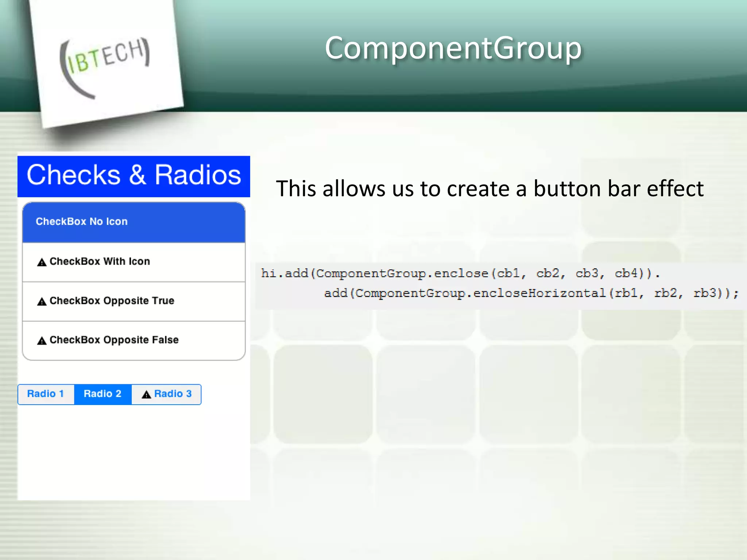The width and height of the screenshot is (747, 560).
Task: Toggle the CheckBox With Icon row
Action: pyautogui.click(x=133, y=262)
